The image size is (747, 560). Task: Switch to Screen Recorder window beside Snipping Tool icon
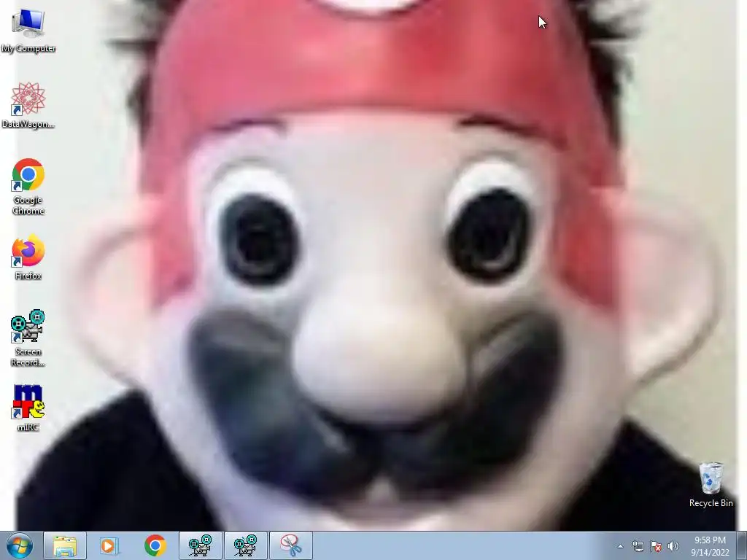(x=245, y=545)
